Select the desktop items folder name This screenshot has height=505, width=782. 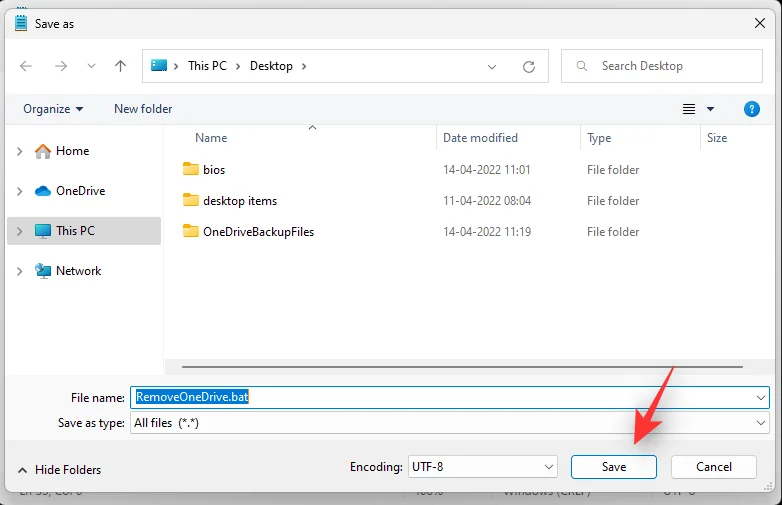click(240, 201)
